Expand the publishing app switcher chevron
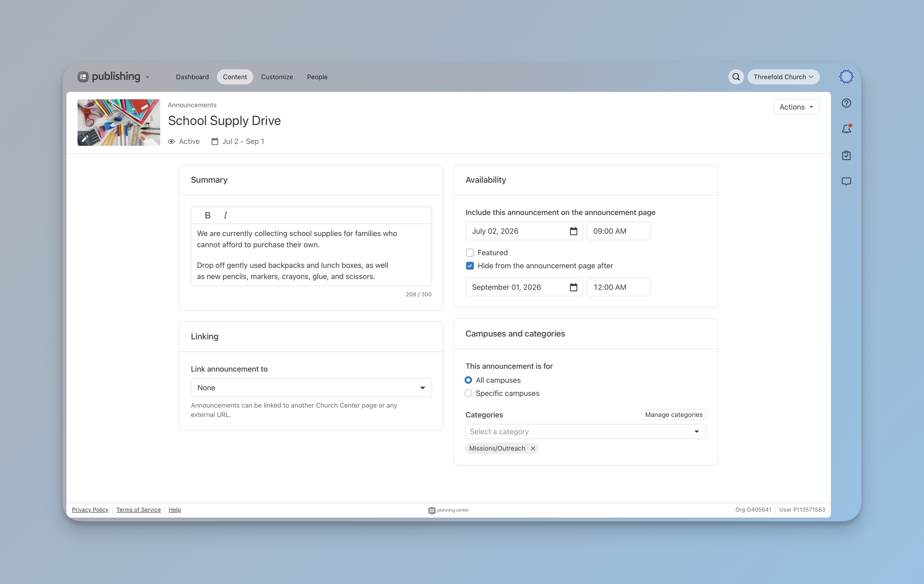This screenshot has width=924, height=584. click(147, 77)
